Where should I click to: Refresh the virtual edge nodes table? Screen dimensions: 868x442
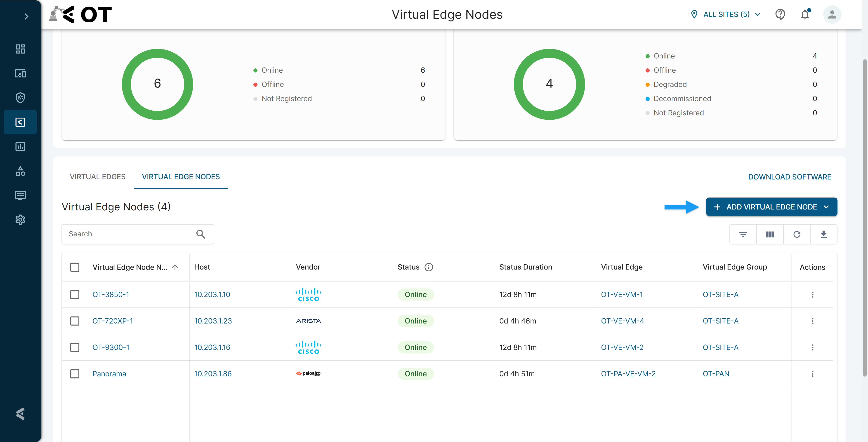point(797,234)
